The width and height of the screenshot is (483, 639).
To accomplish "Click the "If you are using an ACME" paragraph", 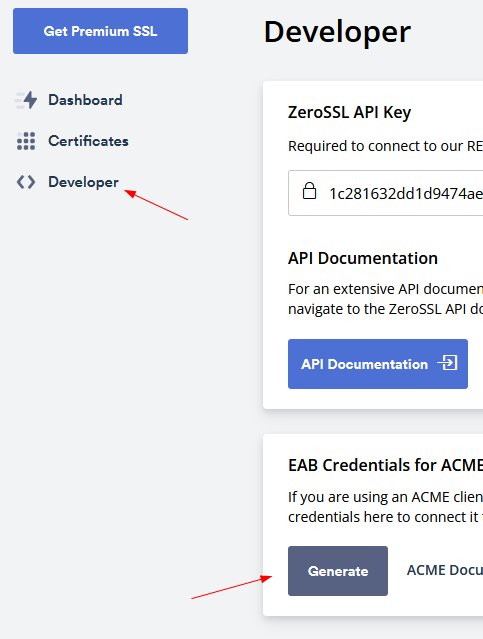I will pyautogui.click(x=386, y=507).
